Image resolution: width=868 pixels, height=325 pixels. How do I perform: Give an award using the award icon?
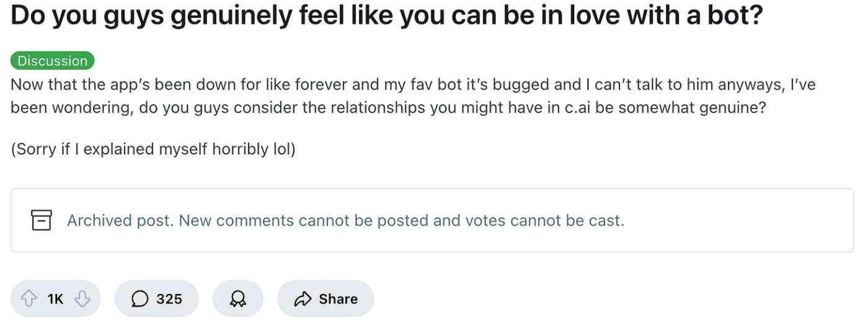(237, 299)
